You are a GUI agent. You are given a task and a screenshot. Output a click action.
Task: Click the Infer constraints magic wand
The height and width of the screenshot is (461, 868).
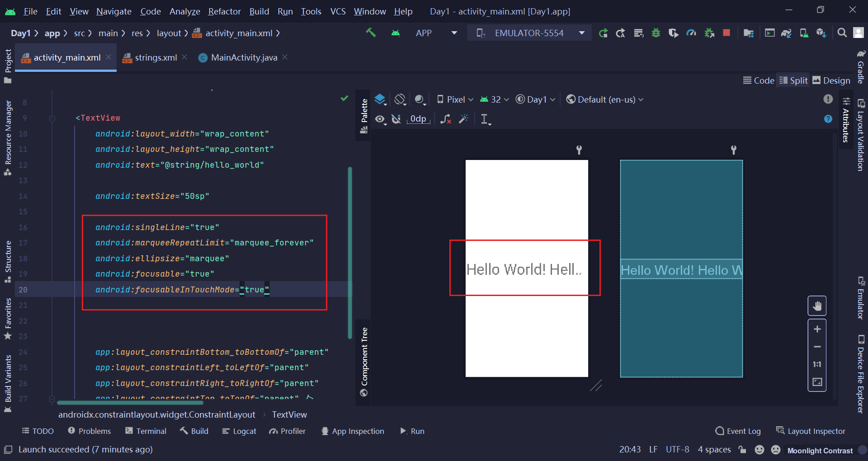[x=463, y=119]
